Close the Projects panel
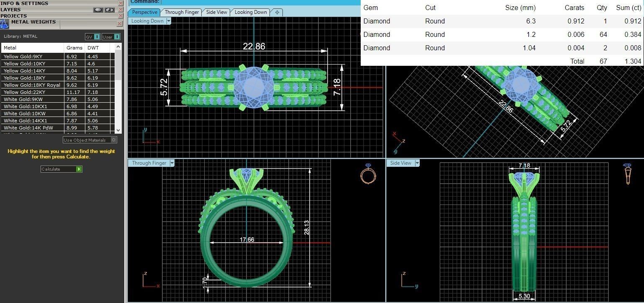 click(x=121, y=16)
